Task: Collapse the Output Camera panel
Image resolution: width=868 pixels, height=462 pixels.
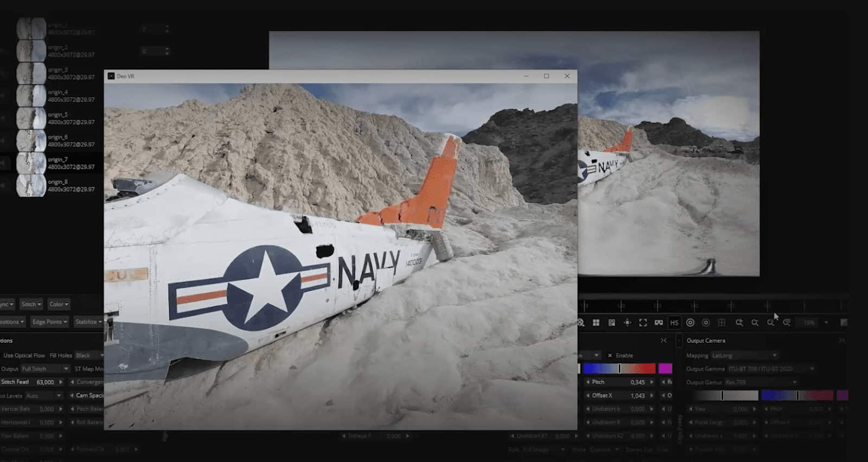Action: (841, 341)
